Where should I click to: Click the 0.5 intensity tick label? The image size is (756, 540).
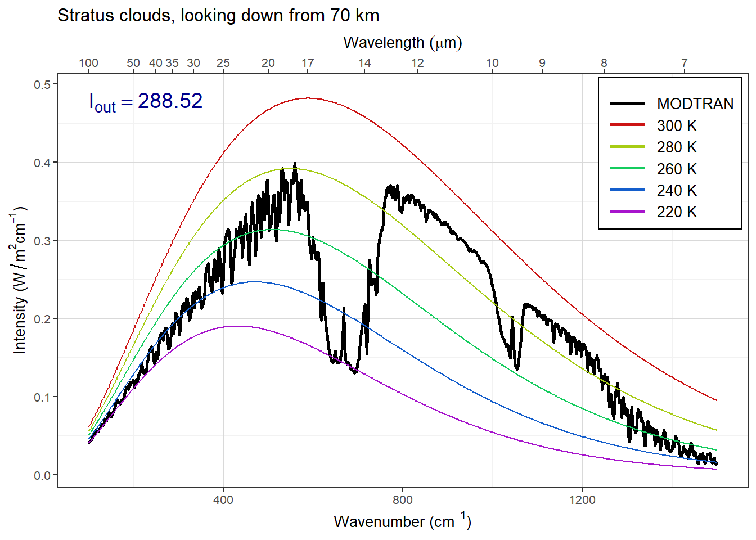tap(42, 84)
